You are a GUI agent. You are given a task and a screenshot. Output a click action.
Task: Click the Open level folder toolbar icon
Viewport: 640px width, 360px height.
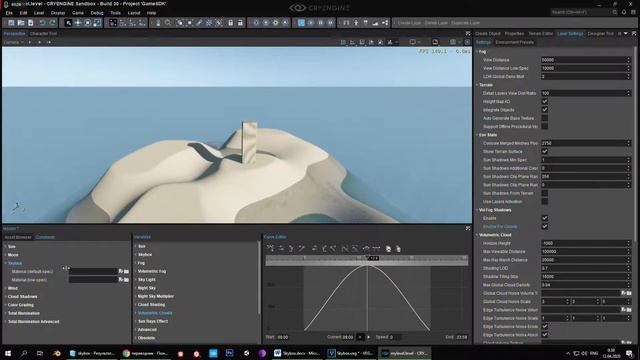(x=21, y=23)
